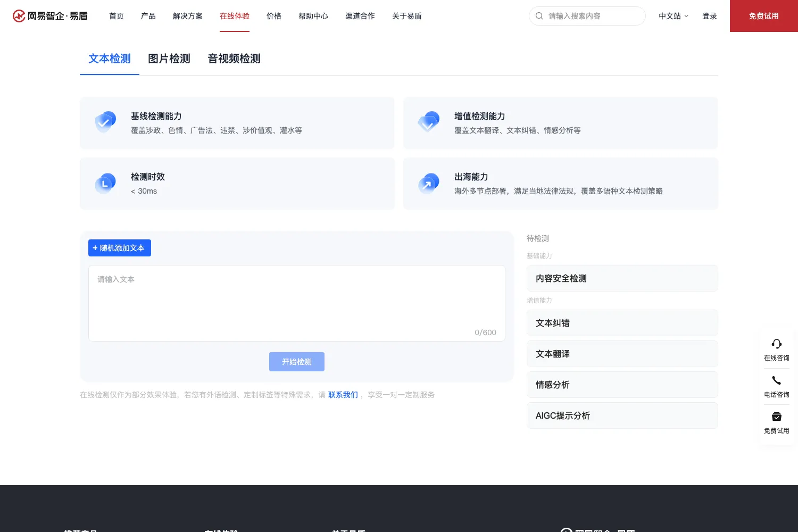Click the online consultation headset icon
The image size is (798, 532).
coord(777,344)
